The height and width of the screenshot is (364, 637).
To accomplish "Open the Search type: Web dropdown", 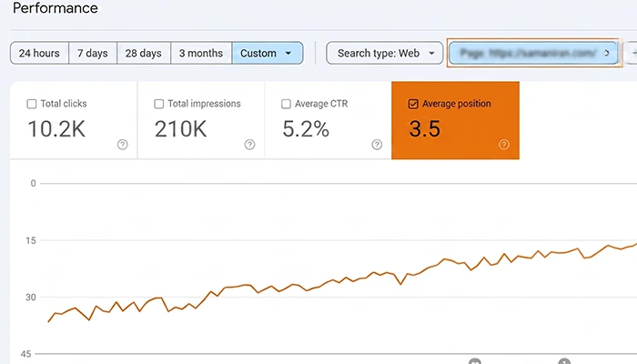I will [x=384, y=53].
